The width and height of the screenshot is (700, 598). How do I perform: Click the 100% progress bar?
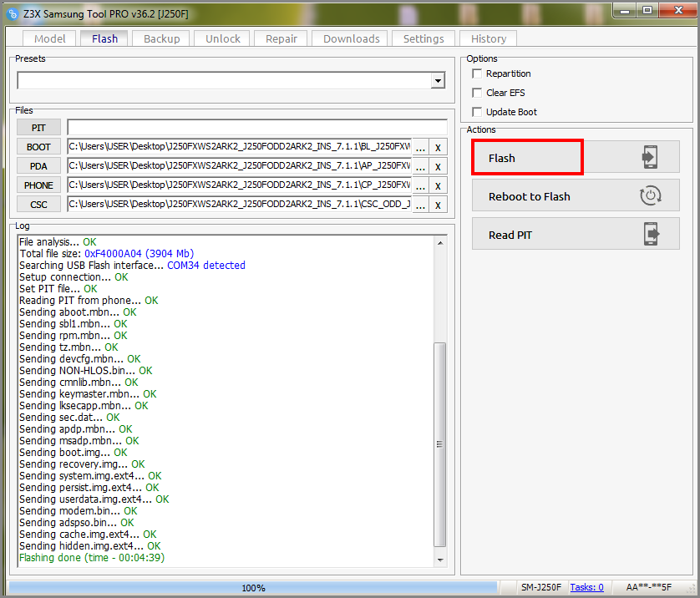[253, 588]
